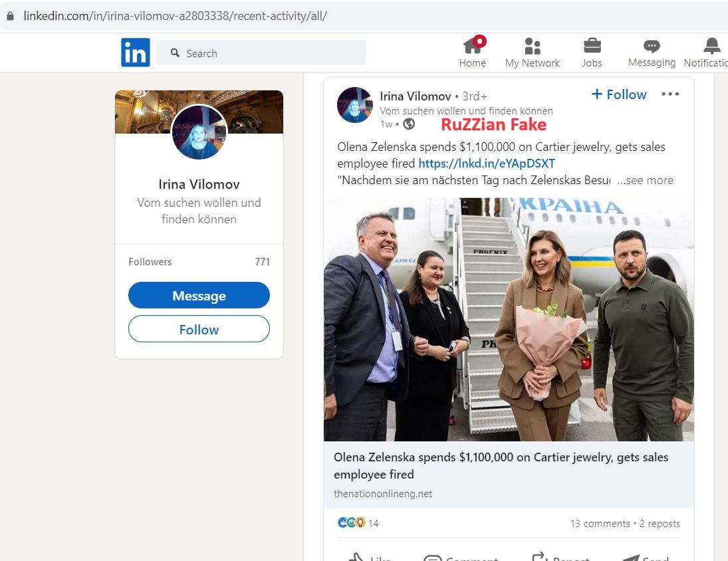Screen dimensions: 728x561
Task: Click the post author's avatar thumbnail
Action: pos(355,105)
